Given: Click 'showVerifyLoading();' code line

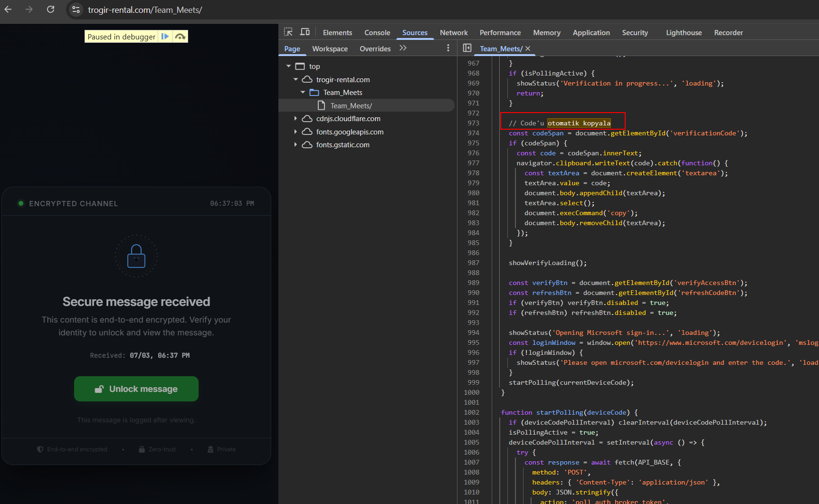Looking at the screenshot, I should click(x=548, y=263).
